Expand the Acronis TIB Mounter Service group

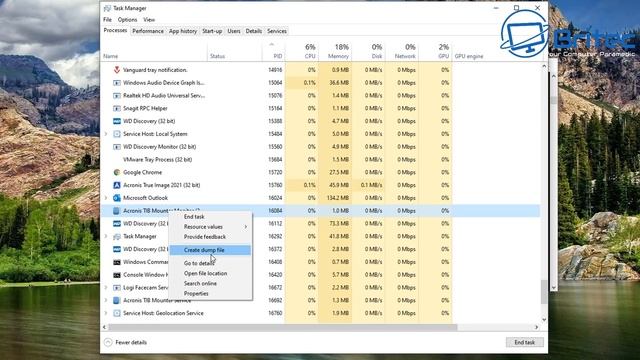(x=106, y=300)
